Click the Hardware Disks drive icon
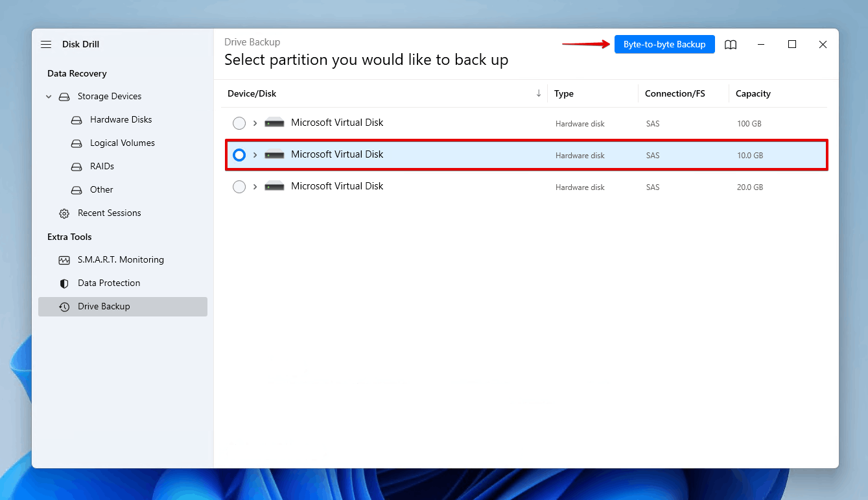868x500 pixels. (77, 120)
